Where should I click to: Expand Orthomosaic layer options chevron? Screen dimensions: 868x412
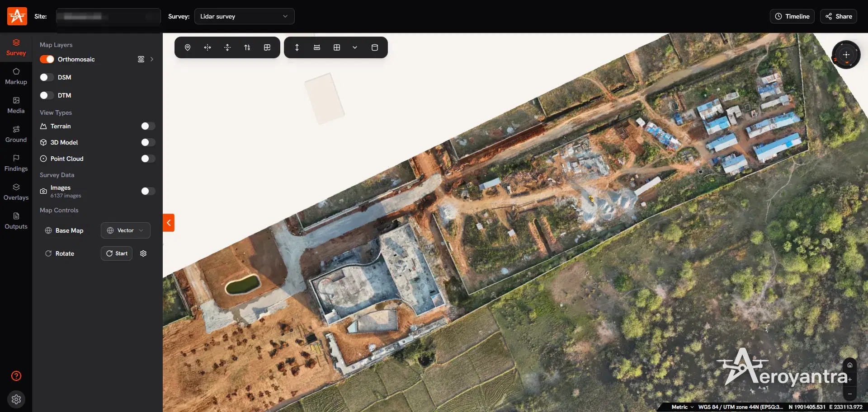[152, 59]
